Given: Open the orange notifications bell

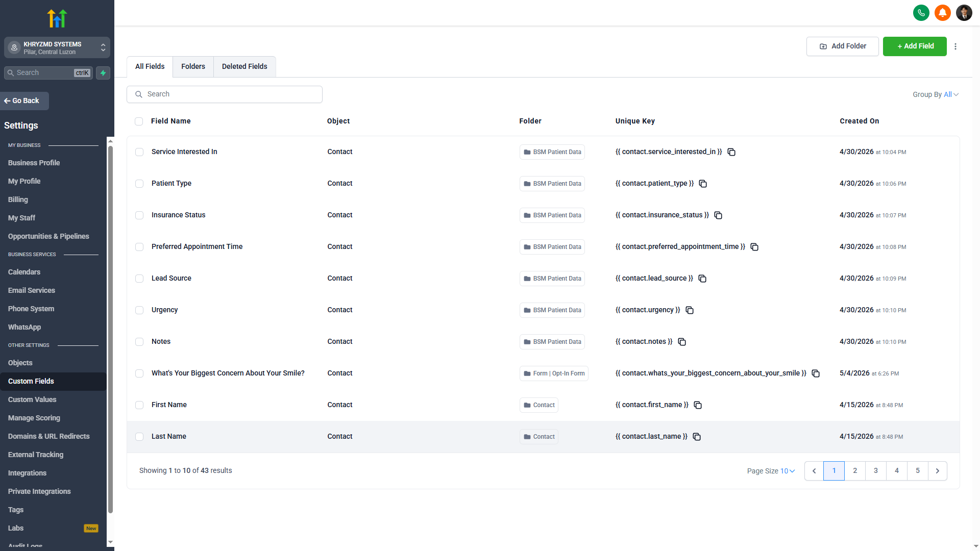Looking at the screenshot, I should pyautogui.click(x=943, y=13).
